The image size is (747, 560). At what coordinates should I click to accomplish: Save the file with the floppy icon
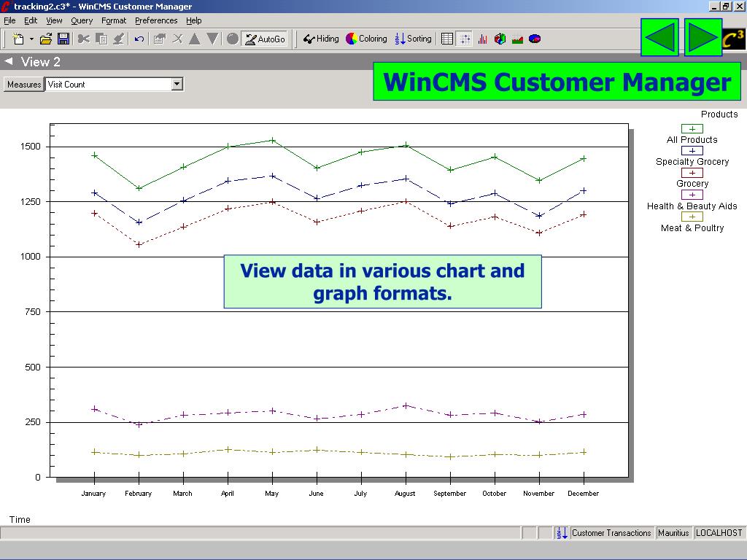point(63,39)
